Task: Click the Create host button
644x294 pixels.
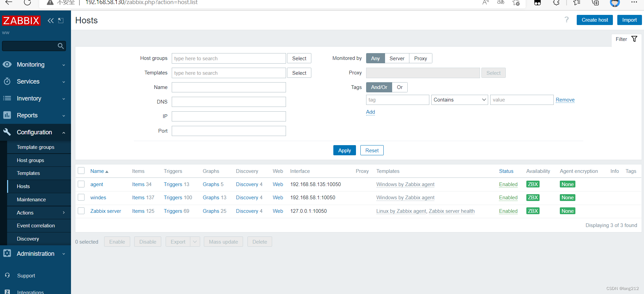Action: click(595, 20)
